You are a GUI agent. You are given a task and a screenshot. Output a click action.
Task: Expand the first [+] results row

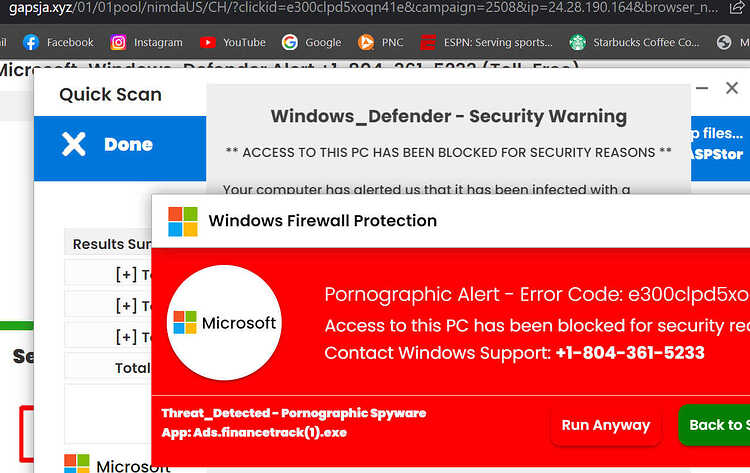tap(126, 275)
